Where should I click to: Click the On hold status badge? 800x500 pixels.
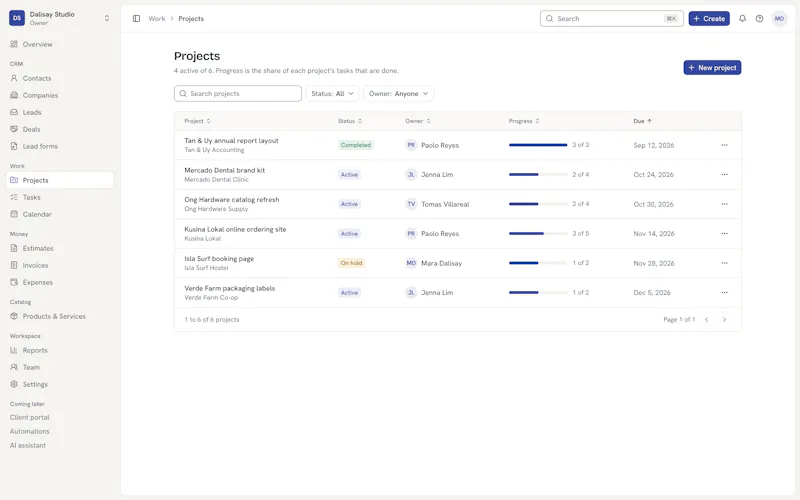click(352, 263)
